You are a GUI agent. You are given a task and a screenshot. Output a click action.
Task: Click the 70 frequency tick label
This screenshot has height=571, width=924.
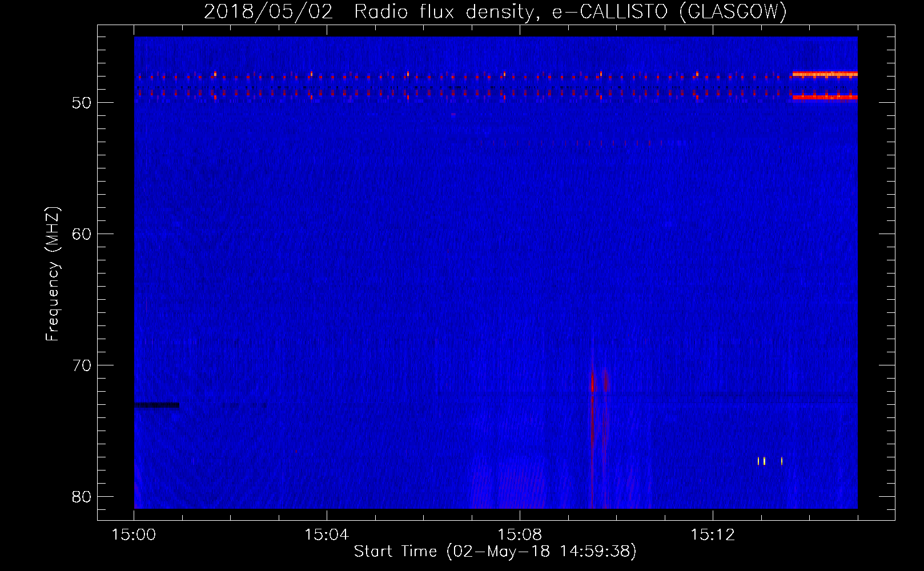[x=82, y=365]
